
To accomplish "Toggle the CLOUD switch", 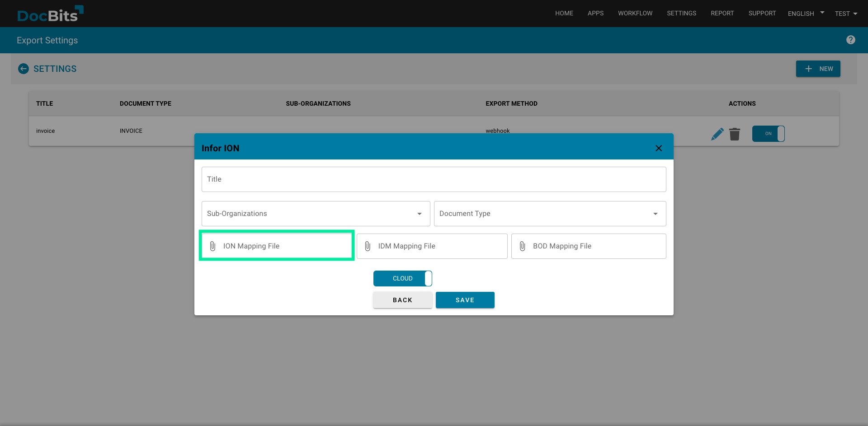I will pyautogui.click(x=402, y=278).
